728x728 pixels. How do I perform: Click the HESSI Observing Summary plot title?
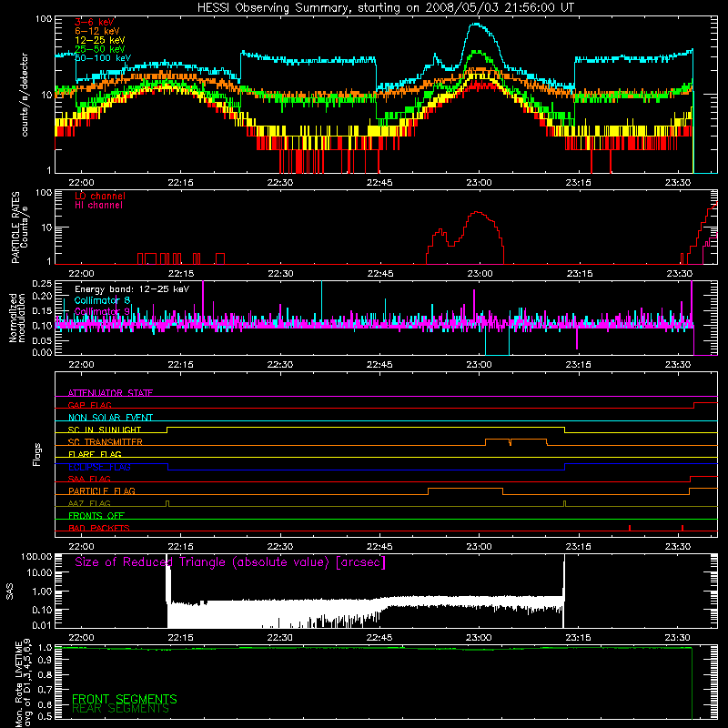pos(385,8)
